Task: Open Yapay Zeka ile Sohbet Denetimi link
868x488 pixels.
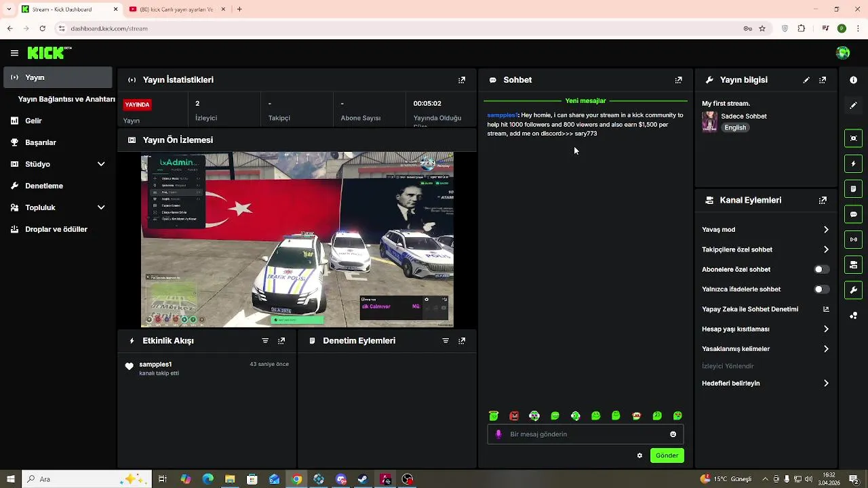Action: [765, 309]
